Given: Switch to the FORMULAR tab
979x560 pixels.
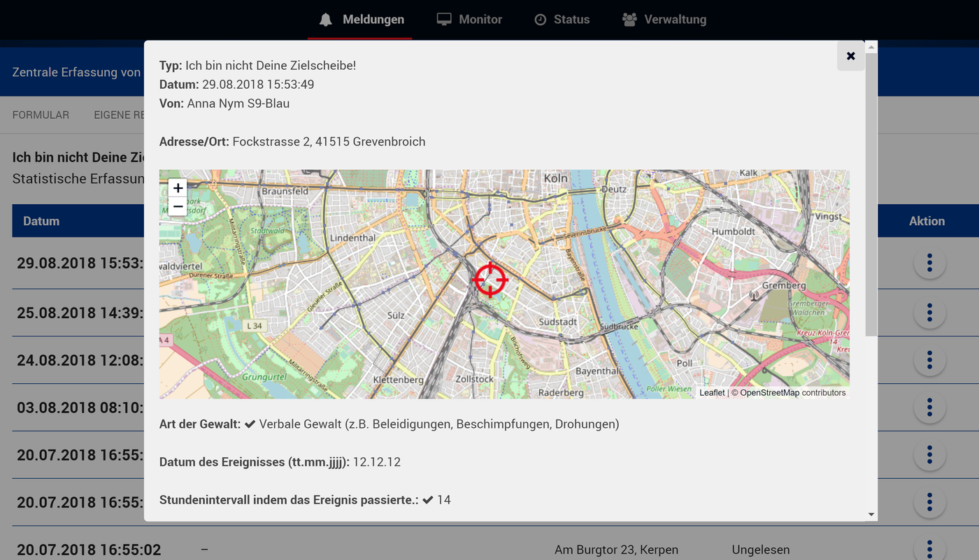Looking at the screenshot, I should [x=40, y=115].
